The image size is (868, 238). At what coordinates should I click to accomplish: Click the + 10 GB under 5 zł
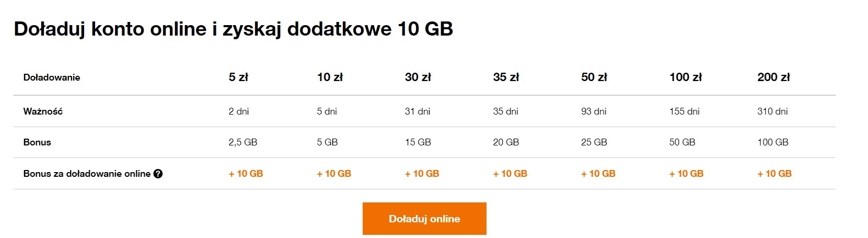coord(246,174)
